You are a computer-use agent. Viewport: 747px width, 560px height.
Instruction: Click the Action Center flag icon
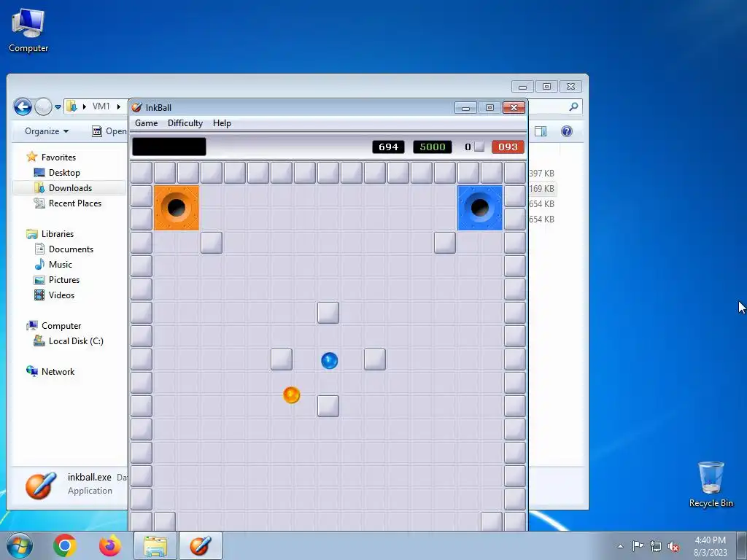pos(638,546)
